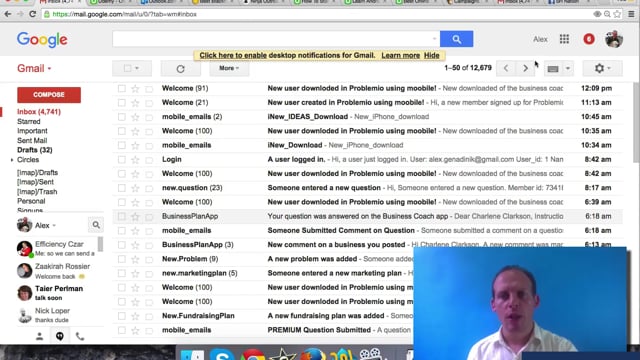Bookmark this page with star icon
The width and height of the screenshot is (640, 360).
(x=618, y=14)
